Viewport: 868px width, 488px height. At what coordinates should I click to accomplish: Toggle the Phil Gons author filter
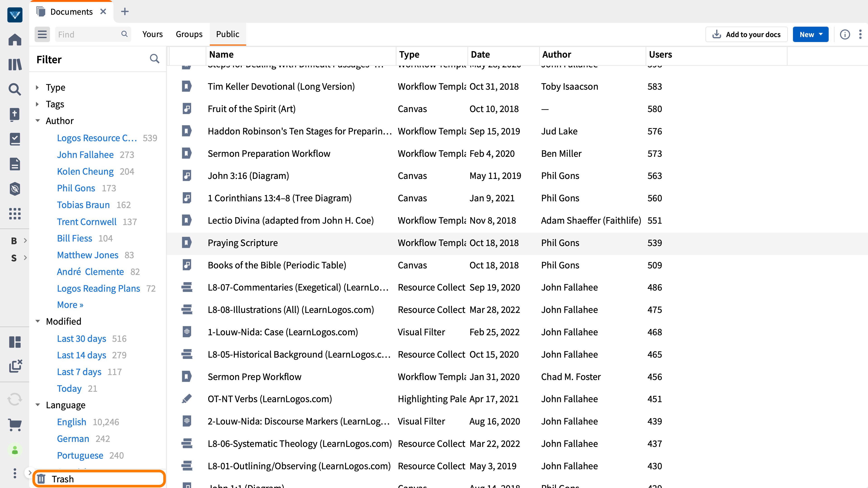76,188
